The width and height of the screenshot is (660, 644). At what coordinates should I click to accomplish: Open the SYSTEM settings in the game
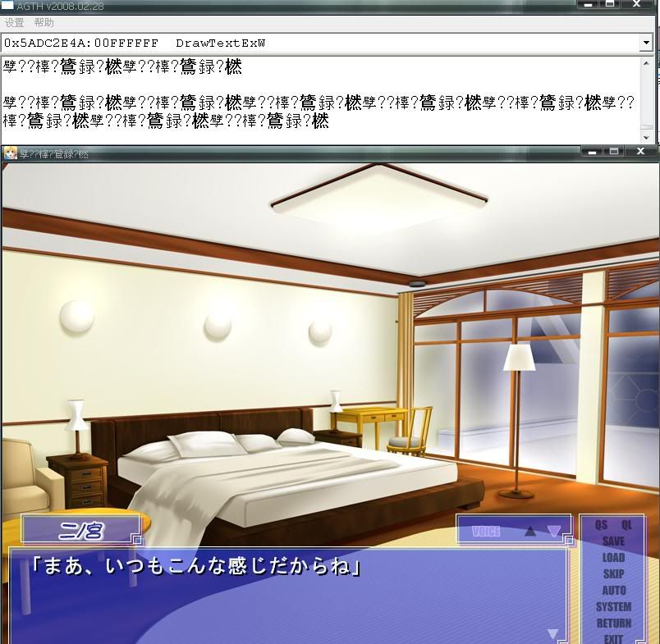click(614, 607)
